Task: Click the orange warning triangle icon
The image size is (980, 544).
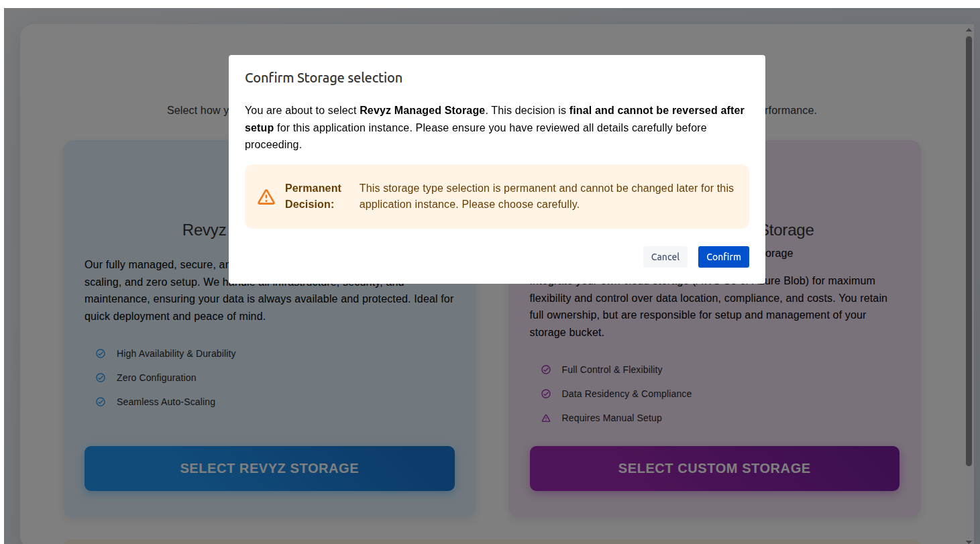Action: (266, 197)
